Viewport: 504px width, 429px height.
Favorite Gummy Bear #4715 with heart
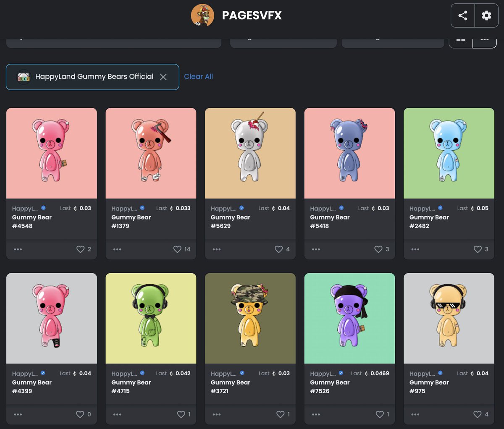click(x=181, y=414)
